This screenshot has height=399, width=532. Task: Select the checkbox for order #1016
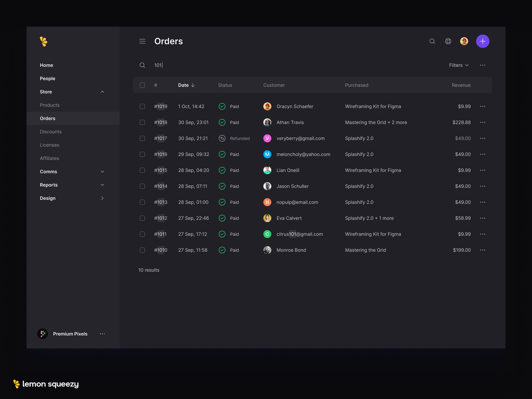(x=142, y=154)
